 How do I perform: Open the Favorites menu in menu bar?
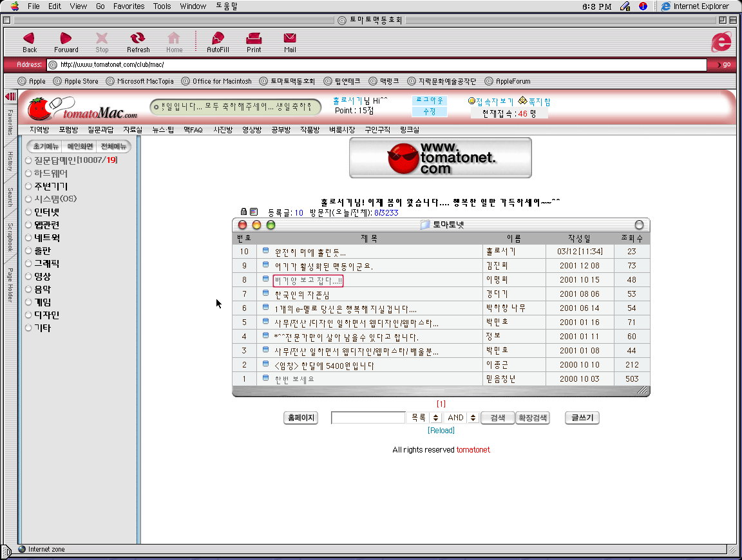click(129, 6)
